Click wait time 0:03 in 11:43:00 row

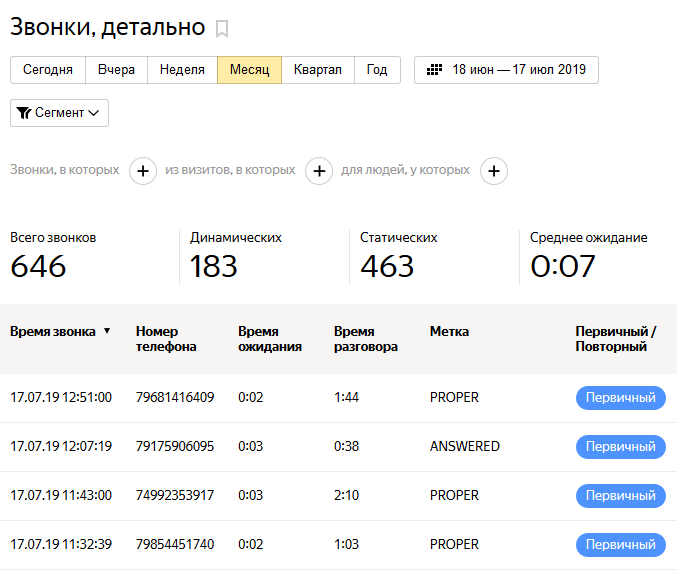click(250, 495)
